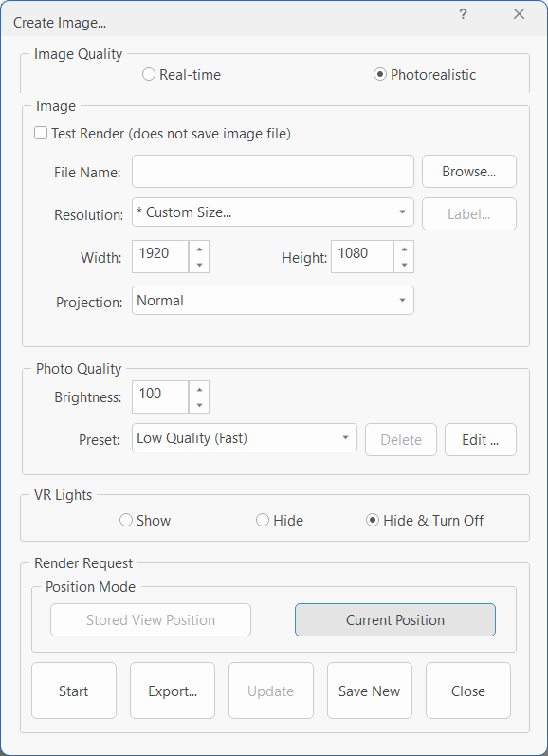
Task: Open preset settings with the Edit ... button
Action: (x=480, y=440)
